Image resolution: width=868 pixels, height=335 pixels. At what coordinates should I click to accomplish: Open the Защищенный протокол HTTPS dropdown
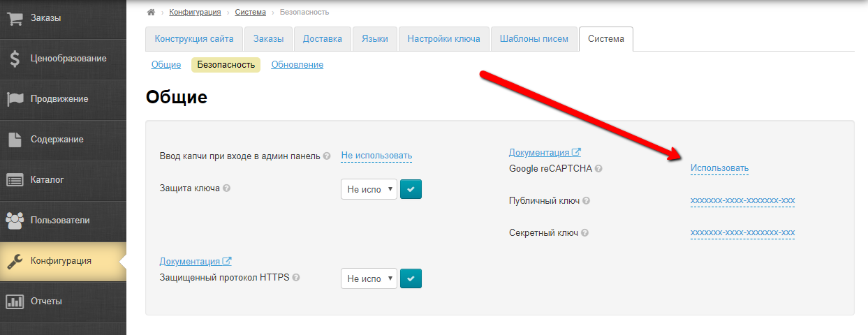click(369, 278)
